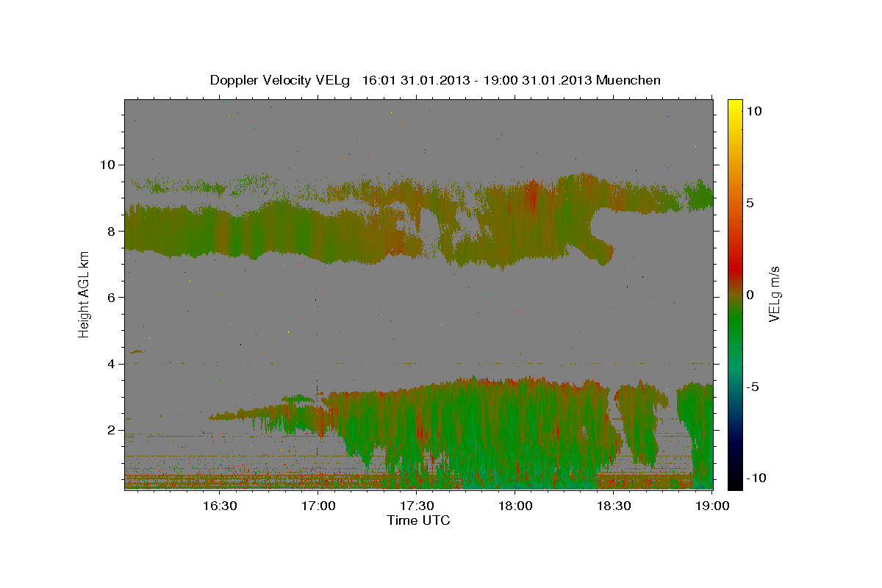Click the 17:00 time tick label

click(x=319, y=506)
